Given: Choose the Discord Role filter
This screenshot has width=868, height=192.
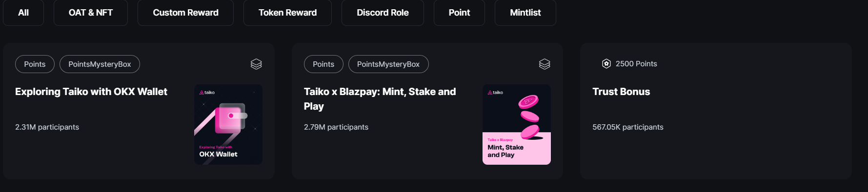Looking at the screenshot, I should click(x=383, y=13).
